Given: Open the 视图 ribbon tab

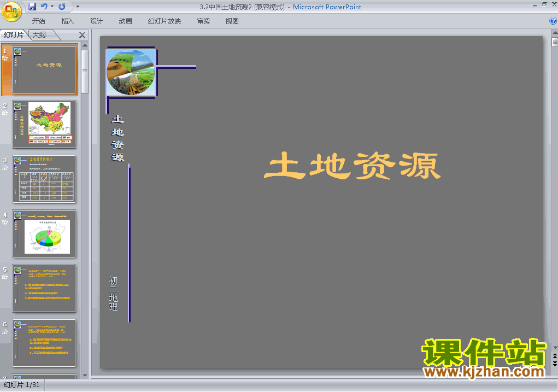Looking at the screenshot, I should (232, 21).
